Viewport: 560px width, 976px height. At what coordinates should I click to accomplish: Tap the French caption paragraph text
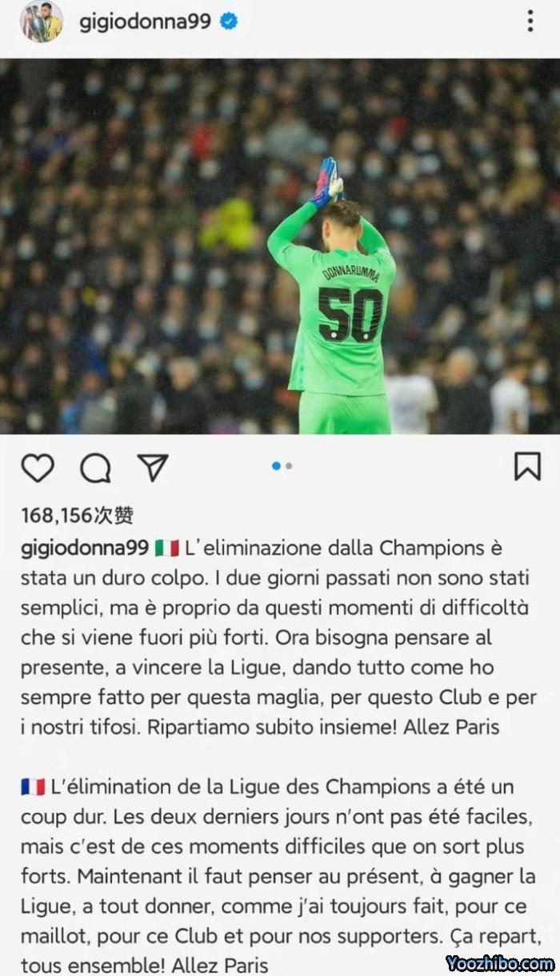(x=280, y=876)
